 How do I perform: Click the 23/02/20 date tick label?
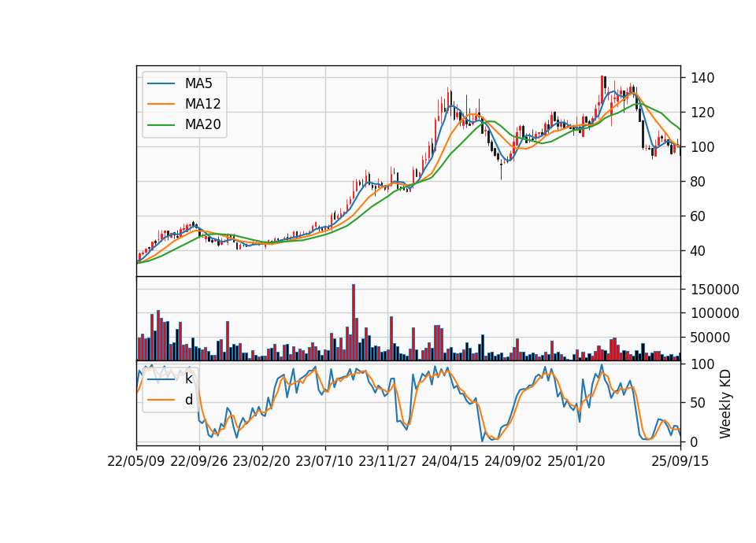click(x=261, y=461)
